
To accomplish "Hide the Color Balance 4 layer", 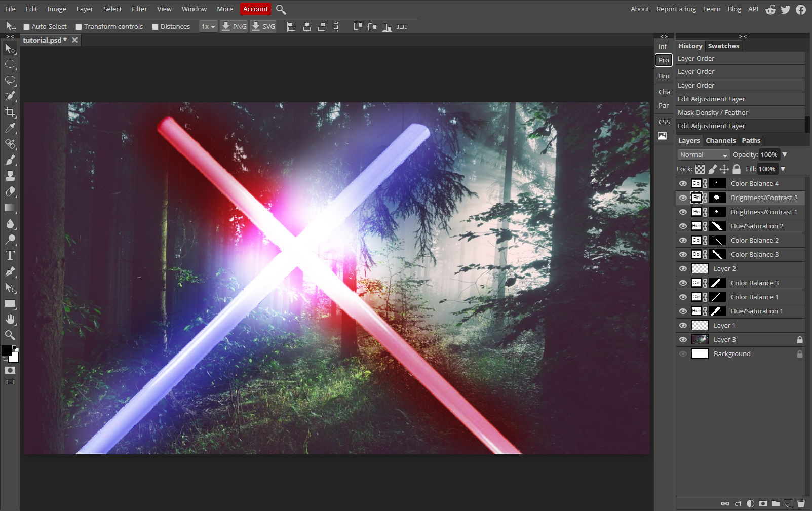I will tap(683, 183).
